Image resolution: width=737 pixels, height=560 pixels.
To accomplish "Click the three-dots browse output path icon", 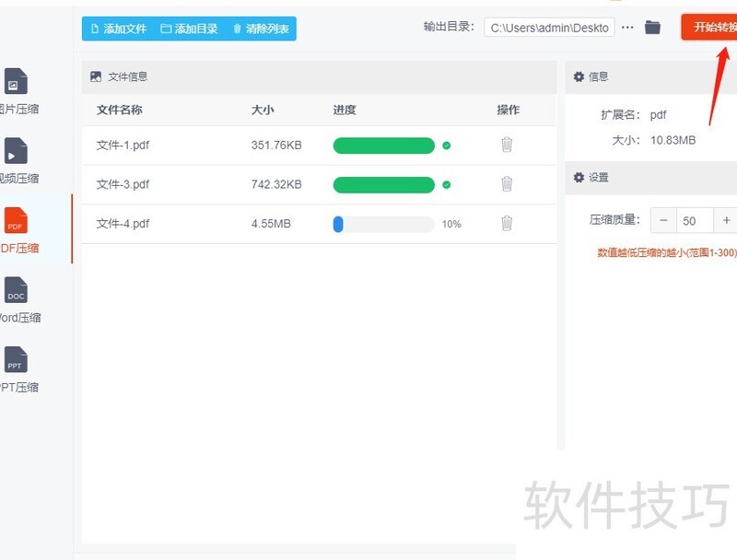I will point(628,28).
